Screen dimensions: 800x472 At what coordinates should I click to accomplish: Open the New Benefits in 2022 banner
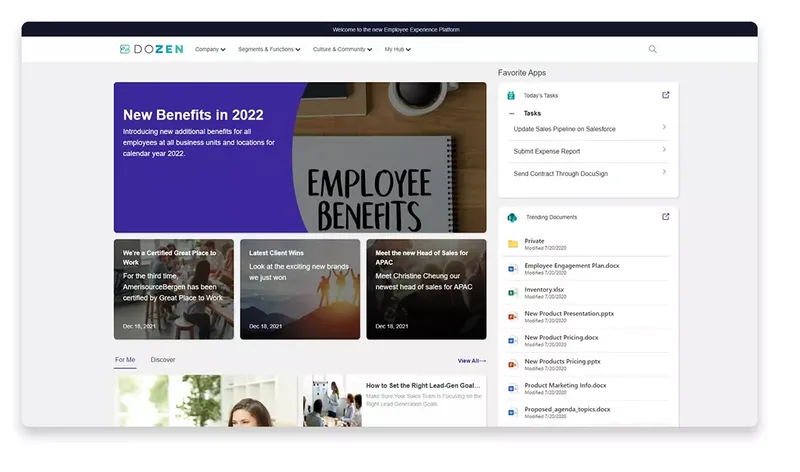coord(300,157)
